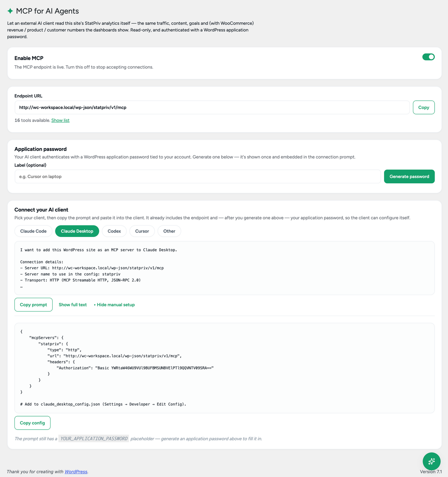Image resolution: width=448 pixels, height=477 pixels.
Task: Click the Enable MCP heading
Action: click(29, 58)
